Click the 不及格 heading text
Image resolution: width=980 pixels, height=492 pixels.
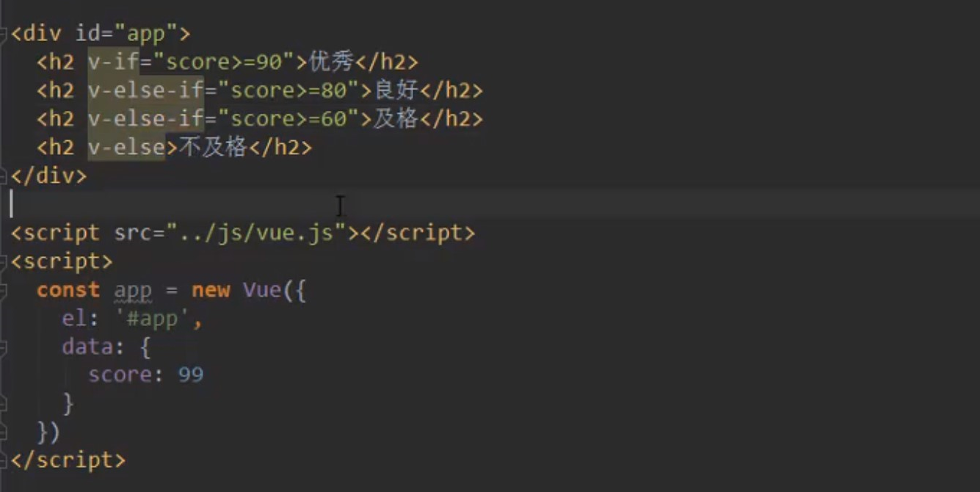tap(212, 148)
